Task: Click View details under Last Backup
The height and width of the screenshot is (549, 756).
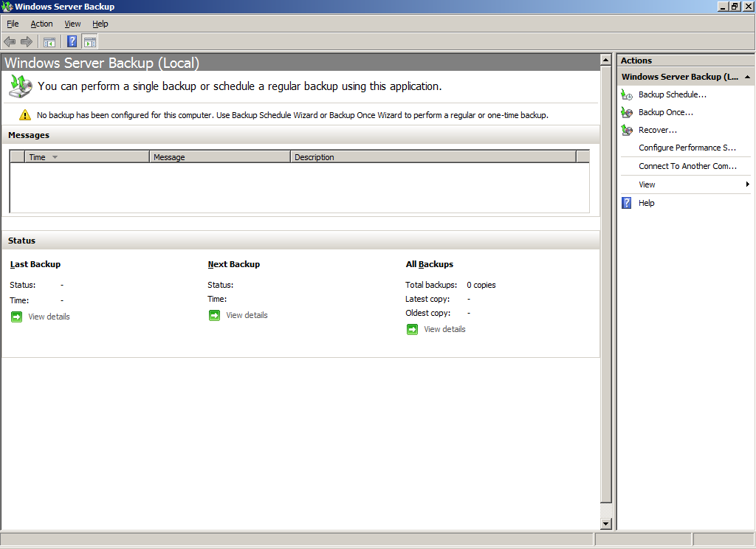Action: coord(49,316)
